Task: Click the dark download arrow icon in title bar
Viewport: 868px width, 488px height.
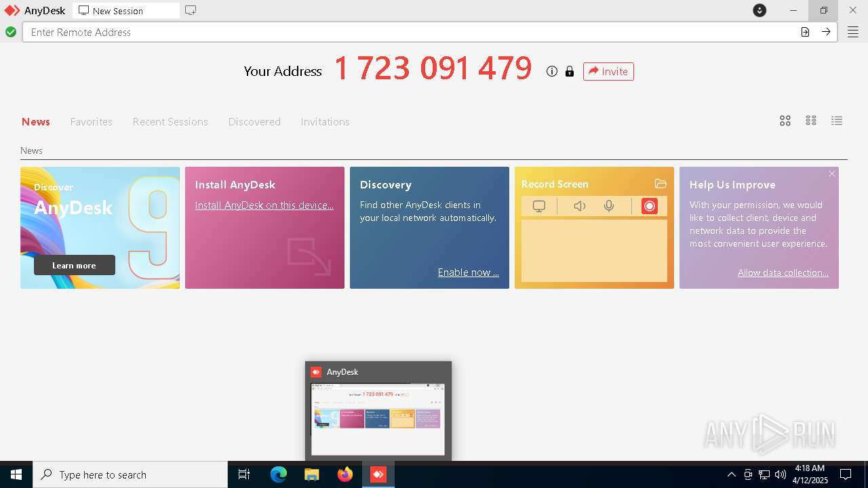Action: [759, 10]
